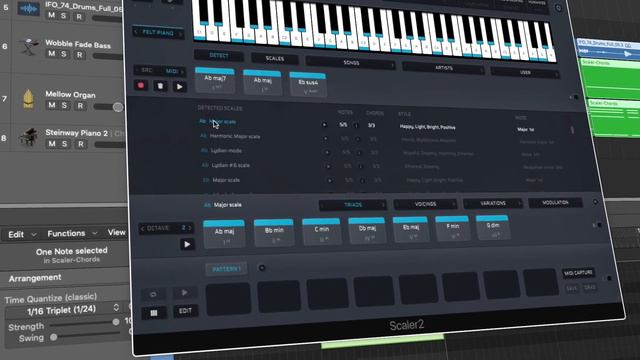Open the USER tab in Scaler2

click(x=525, y=72)
